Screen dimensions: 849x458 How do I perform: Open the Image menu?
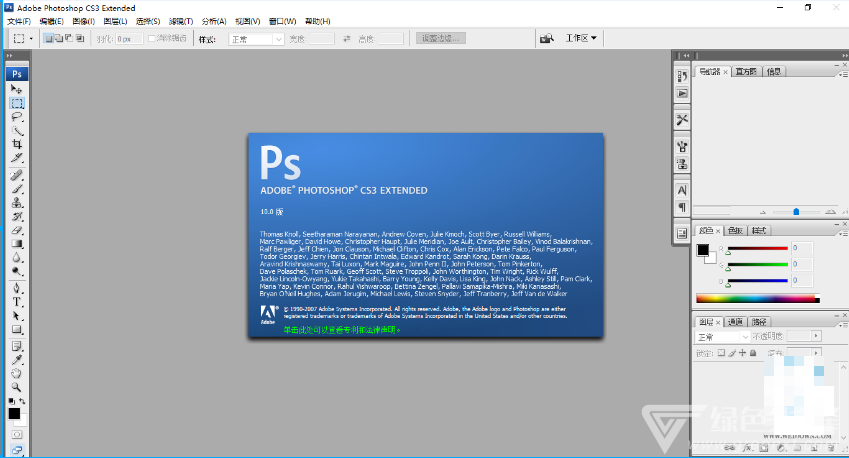(83, 21)
